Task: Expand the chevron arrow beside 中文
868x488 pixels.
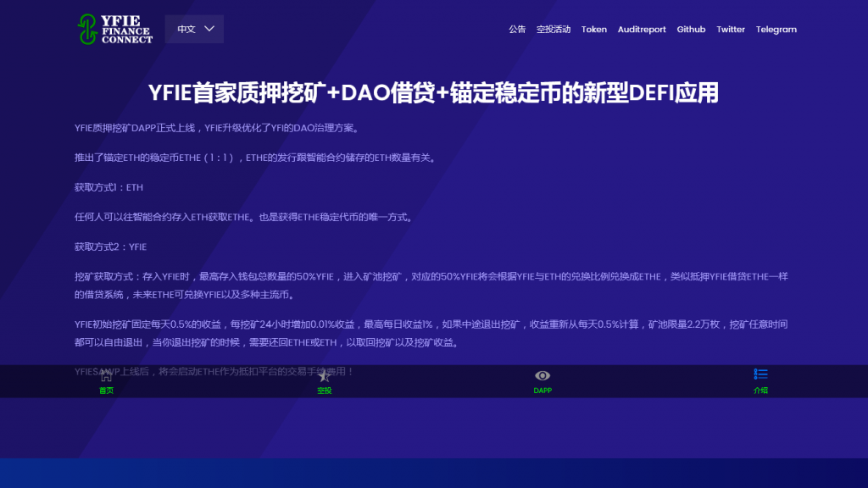Action: pos(209,29)
